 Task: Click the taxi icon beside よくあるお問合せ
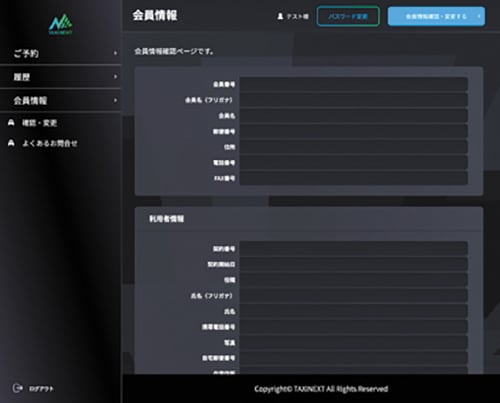(x=11, y=143)
